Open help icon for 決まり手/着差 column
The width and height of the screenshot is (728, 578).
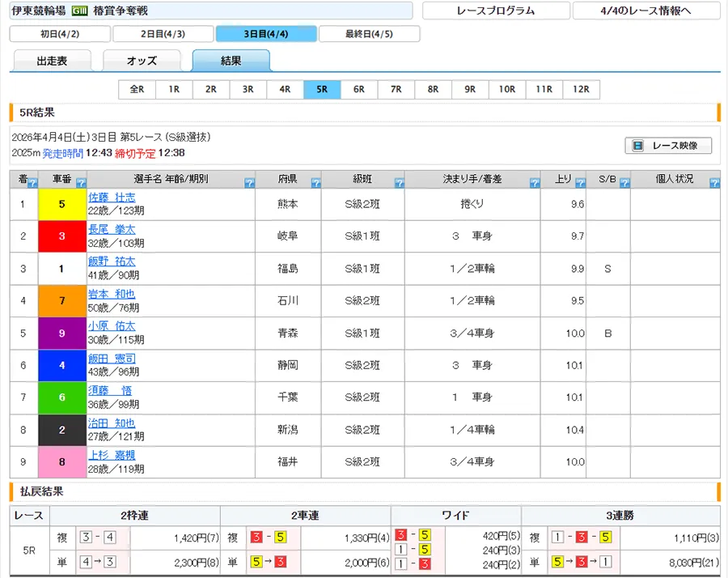534,184
